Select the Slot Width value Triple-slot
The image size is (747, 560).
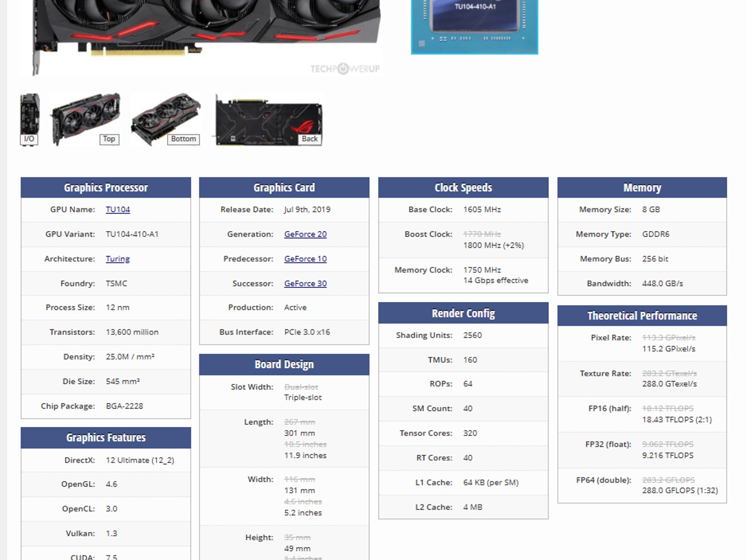click(303, 397)
